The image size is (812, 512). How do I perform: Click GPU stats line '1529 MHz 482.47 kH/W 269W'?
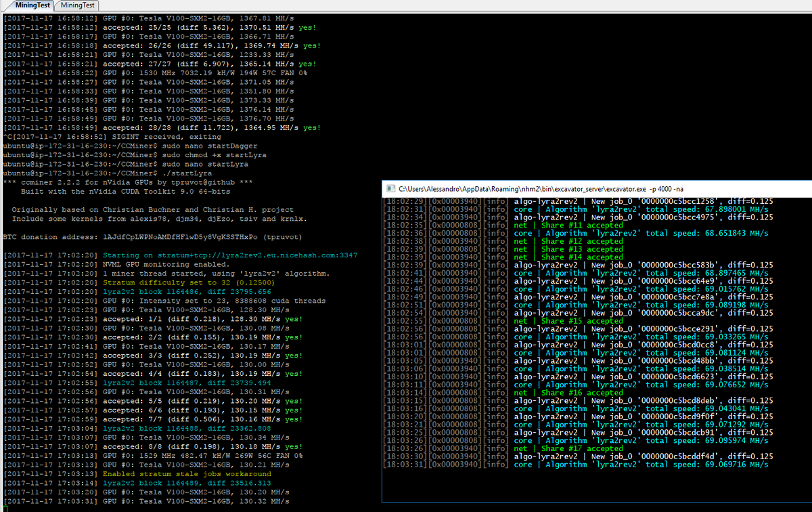[x=153, y=456]
